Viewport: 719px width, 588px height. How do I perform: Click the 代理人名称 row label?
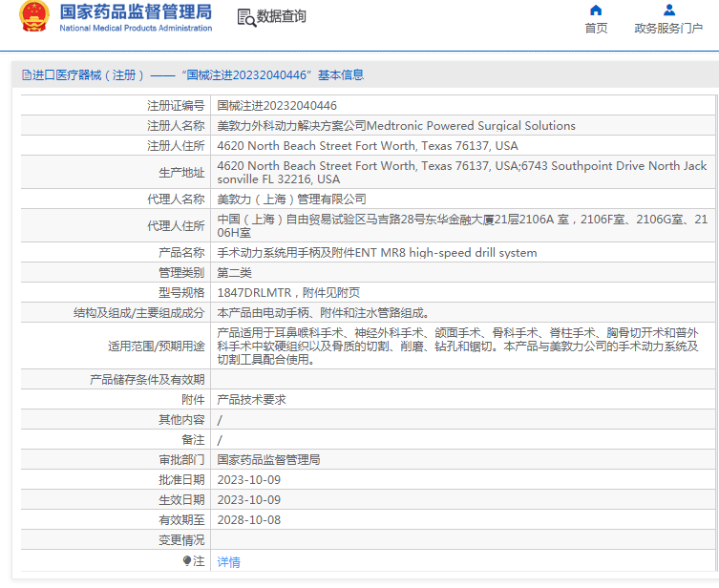pyautogui.click(x=176, y=199)
